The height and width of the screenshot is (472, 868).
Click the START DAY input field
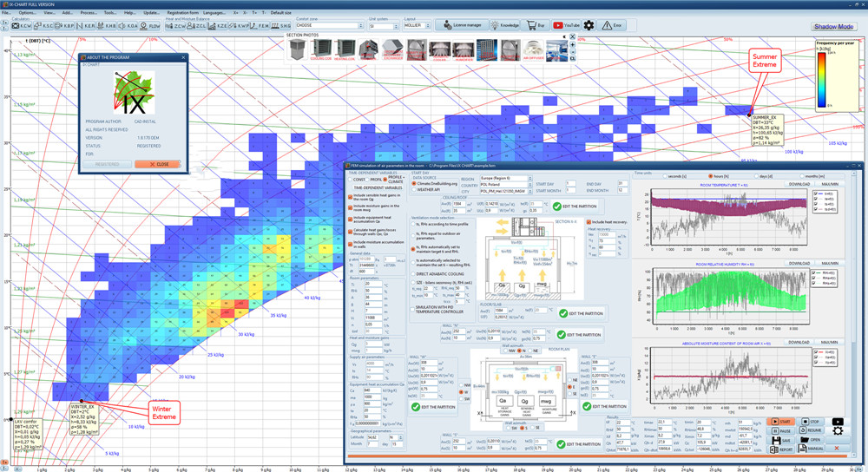click(x=570, y=184)
